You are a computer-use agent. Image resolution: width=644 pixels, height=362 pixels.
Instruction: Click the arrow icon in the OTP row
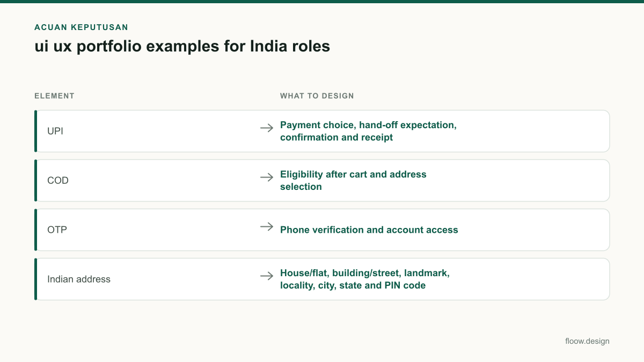pos(267,226)
